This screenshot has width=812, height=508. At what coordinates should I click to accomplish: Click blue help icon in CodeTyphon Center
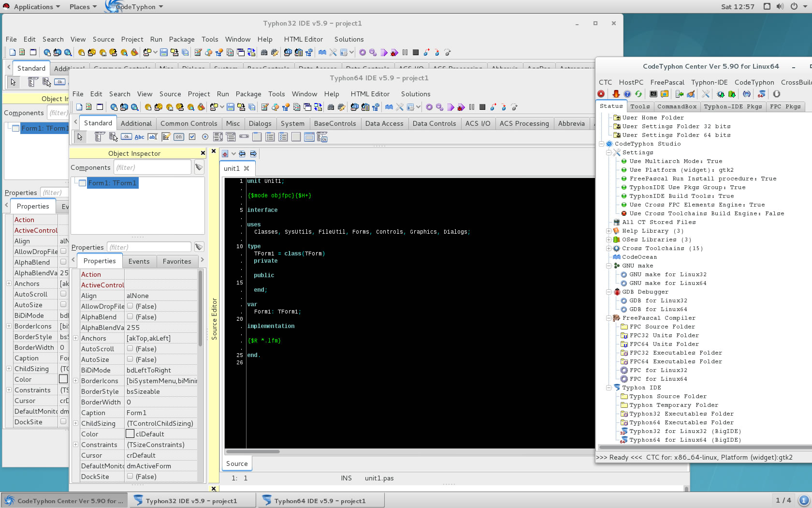(627, 94)
